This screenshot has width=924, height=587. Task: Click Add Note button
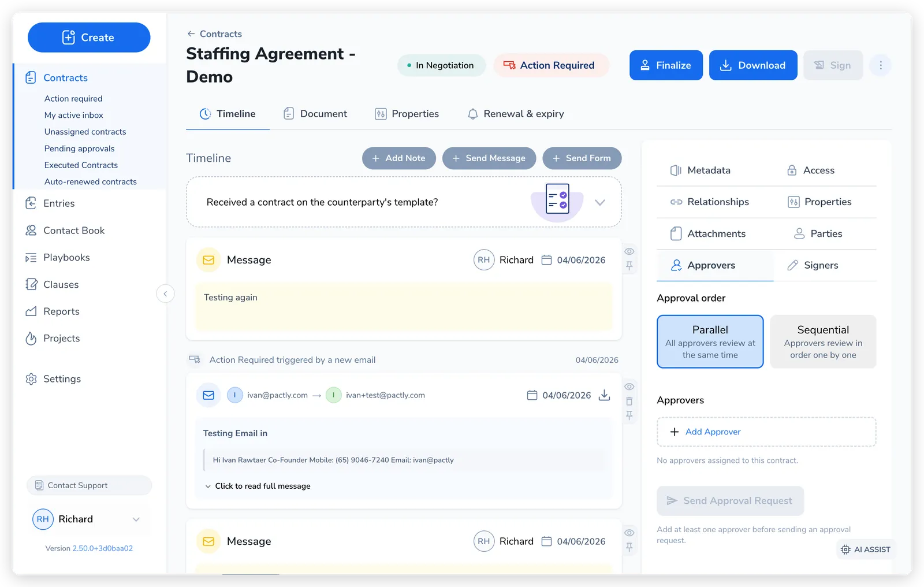[x=399, y=158]
